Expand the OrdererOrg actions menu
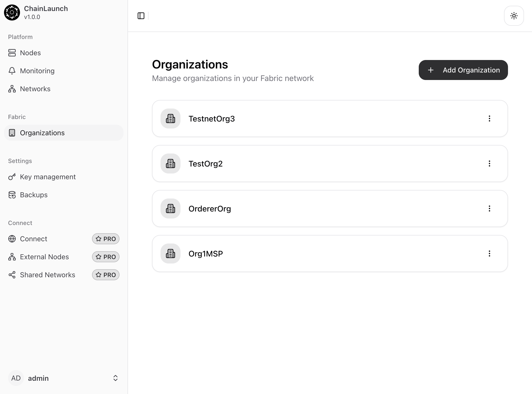The image size is (532, 394). tap(489, 208)
